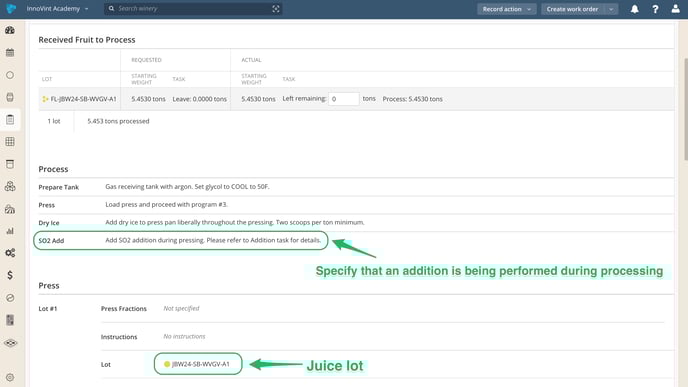Expand the InnoVint Academy winery dropdown
The height and width of the screenshot is (387, 688).
tap(57, 9)
